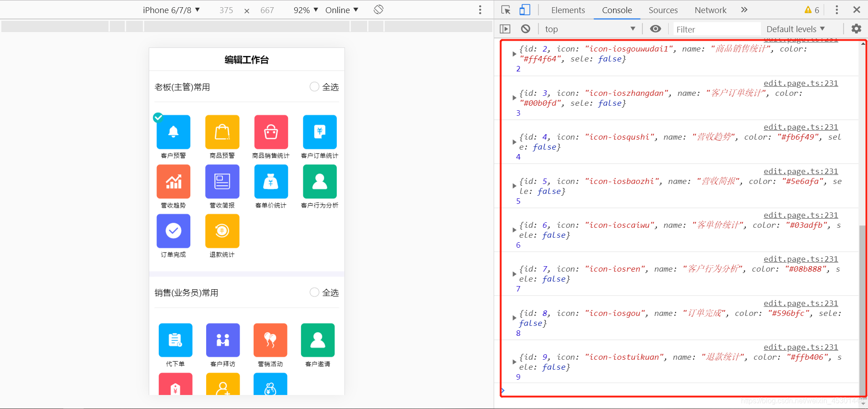This screenshot has width=868, height=409.
Task: Click the viewport width field 375
Action: [226, 10]
